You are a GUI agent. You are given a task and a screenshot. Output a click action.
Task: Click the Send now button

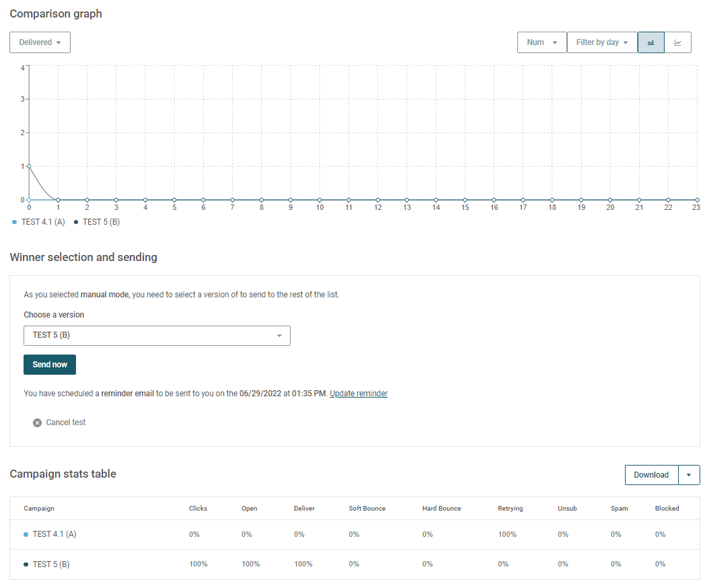50,365
